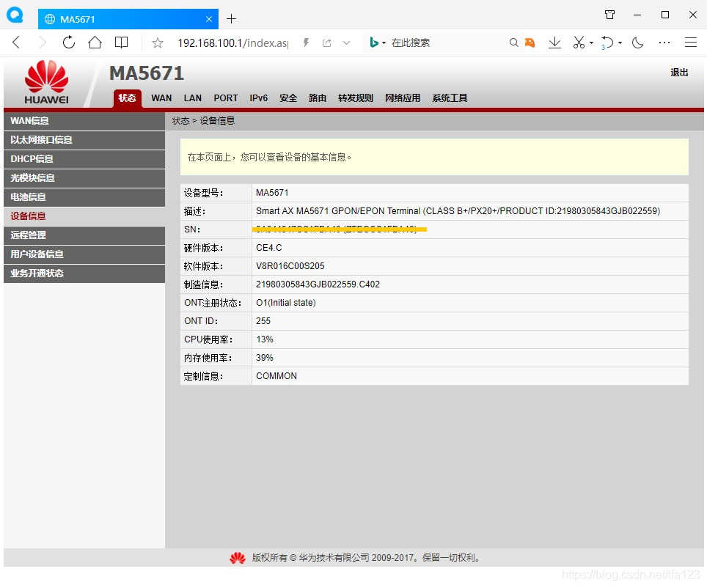Open the LAN top menu tab

[193, 98]
